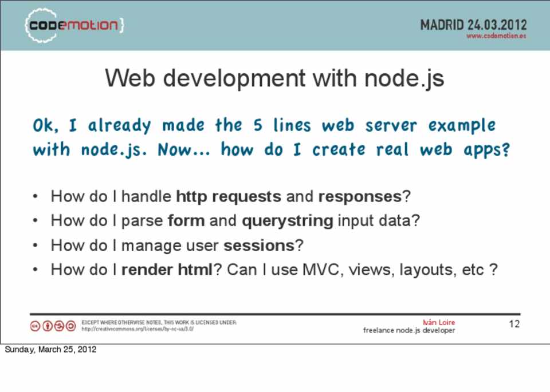Screen dimensions: 550x392
Task: Click the bold word 'sessions'
Action: 258,245
